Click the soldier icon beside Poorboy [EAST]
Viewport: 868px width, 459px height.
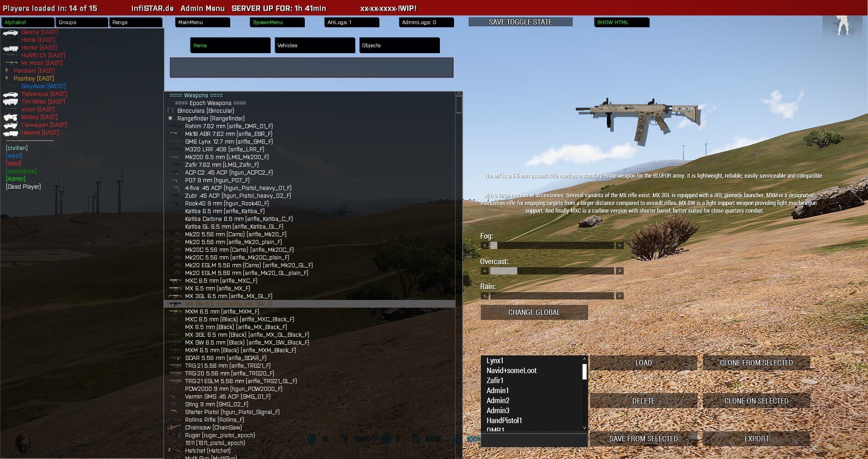[7, 79]
